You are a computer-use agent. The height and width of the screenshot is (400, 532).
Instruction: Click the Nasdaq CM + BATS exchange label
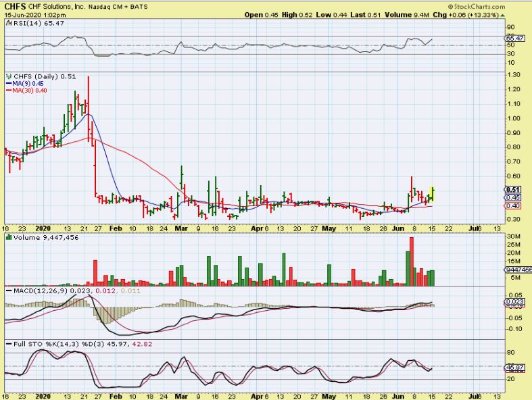118,7
